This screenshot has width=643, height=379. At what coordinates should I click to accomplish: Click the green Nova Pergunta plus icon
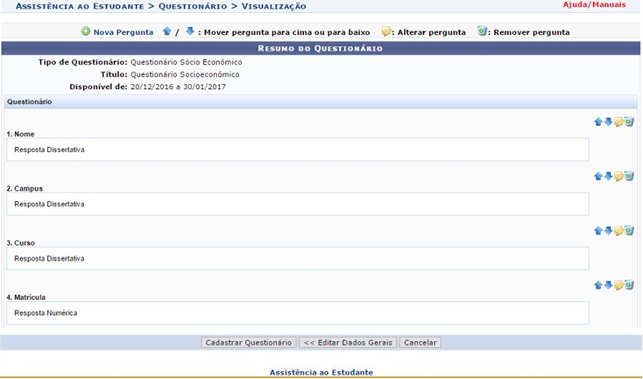[85, 32]
